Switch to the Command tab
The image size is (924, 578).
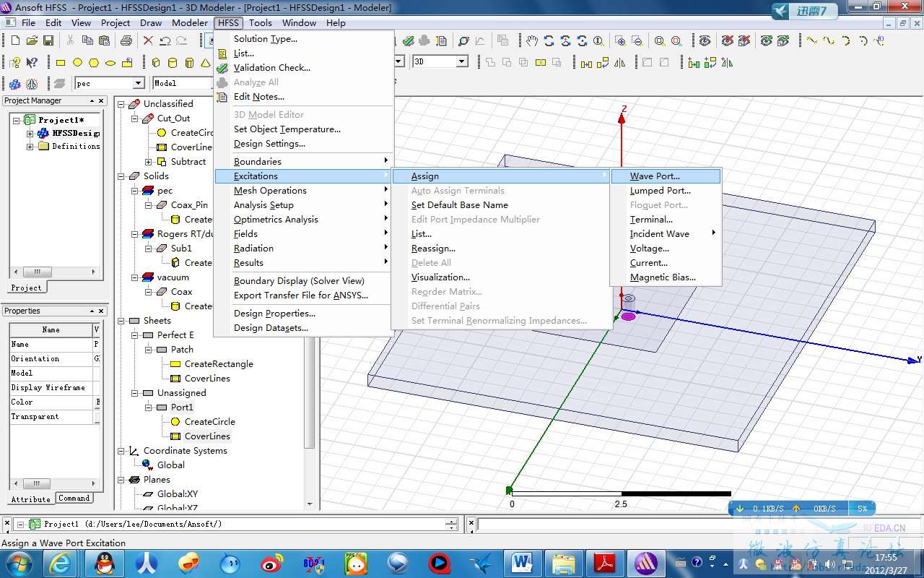[x=74, y=499]
